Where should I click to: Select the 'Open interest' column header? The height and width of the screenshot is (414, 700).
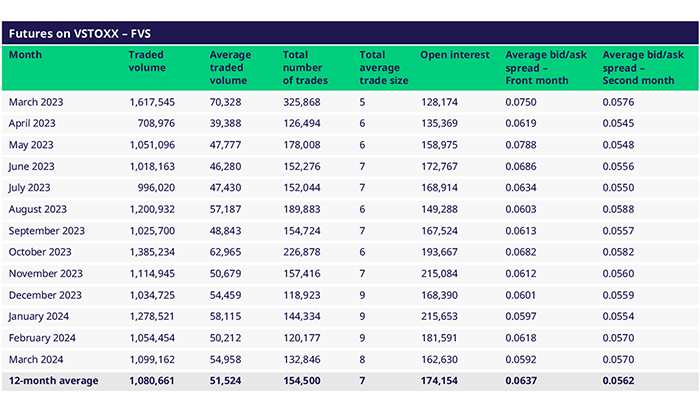click(x=453, y=56)
